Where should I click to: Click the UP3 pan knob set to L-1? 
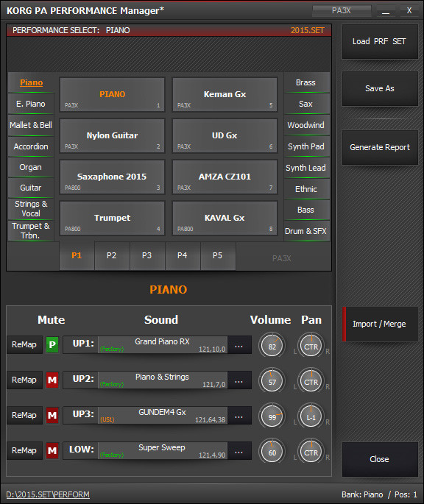click(311, 417)
